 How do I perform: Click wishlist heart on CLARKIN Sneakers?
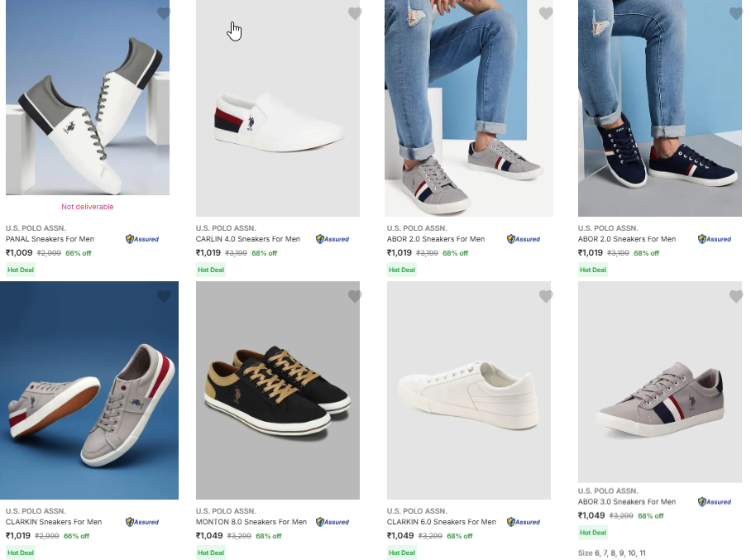[164, 296]
